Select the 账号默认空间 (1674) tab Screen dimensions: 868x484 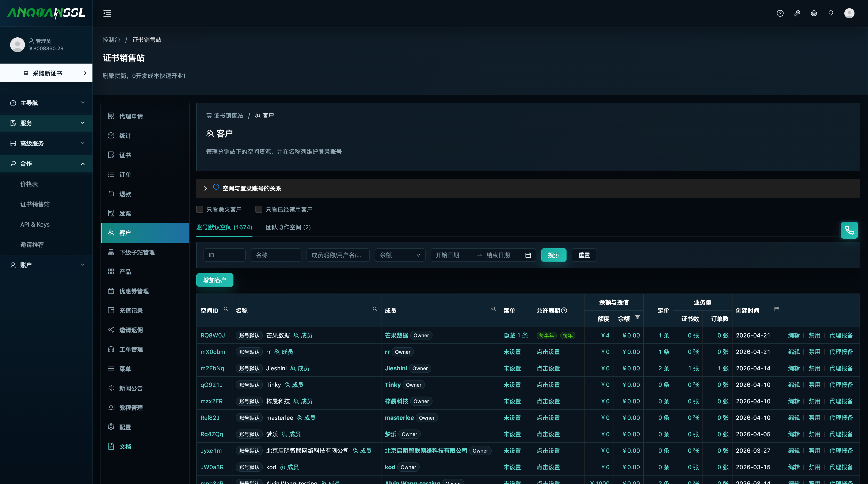click(224, 227)
